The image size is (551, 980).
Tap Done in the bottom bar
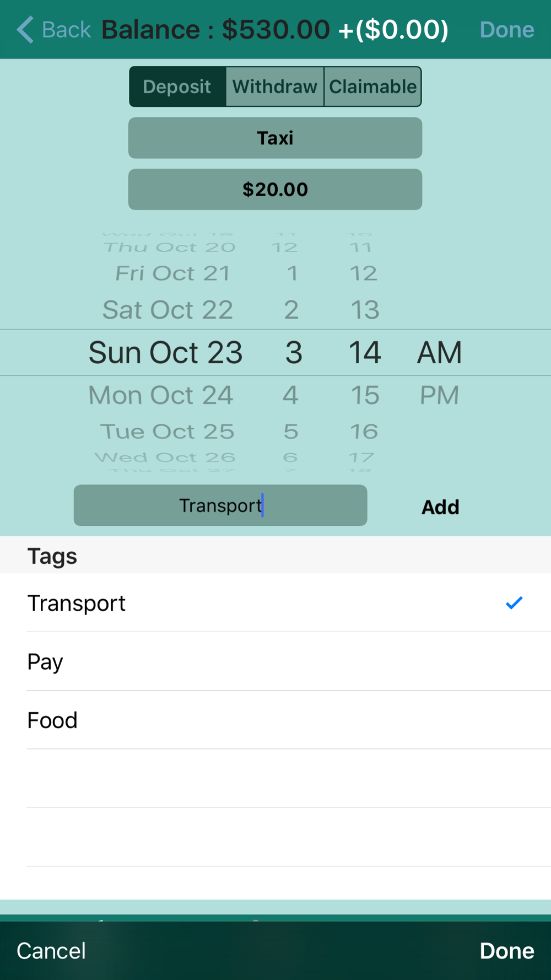pyautogui.click(x=506, y=951)
